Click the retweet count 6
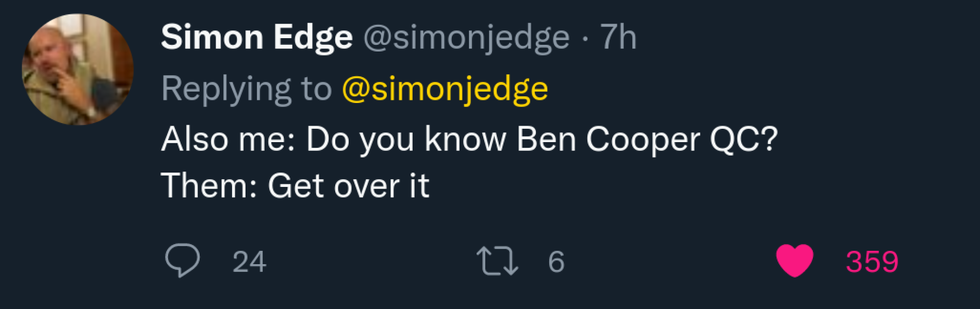The height and width of the screenshot is (309, 980). pos(556,262)
